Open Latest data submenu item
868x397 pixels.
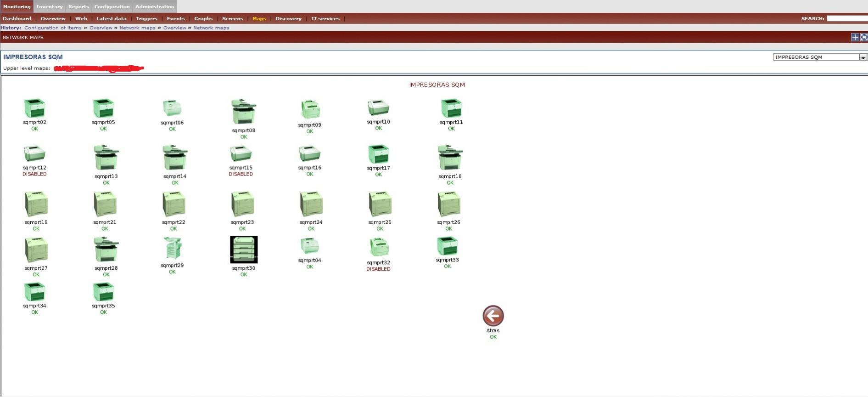[112, 18]
